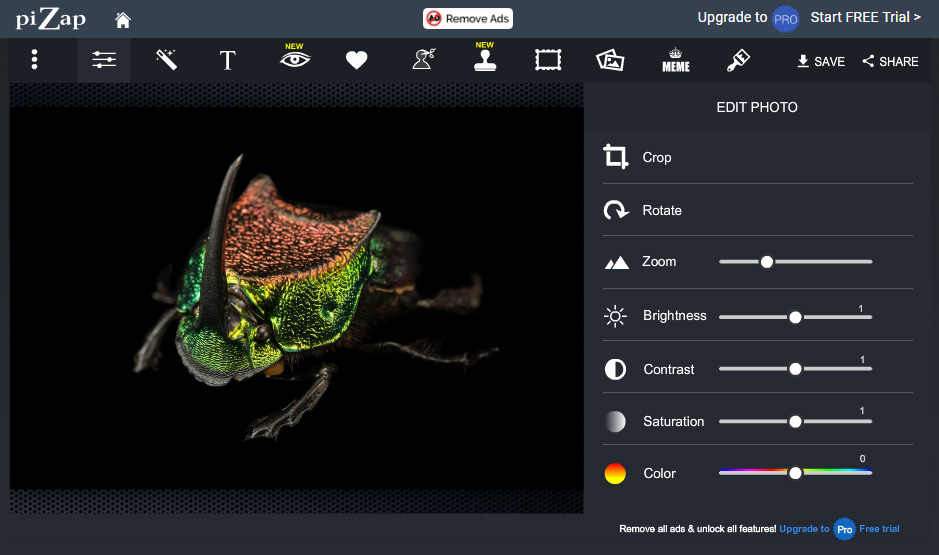Image resolution: width=939 pixels, height=555 pixels.
Task: Click the Upgrade to link in footer
Action: tap(804, 529)
